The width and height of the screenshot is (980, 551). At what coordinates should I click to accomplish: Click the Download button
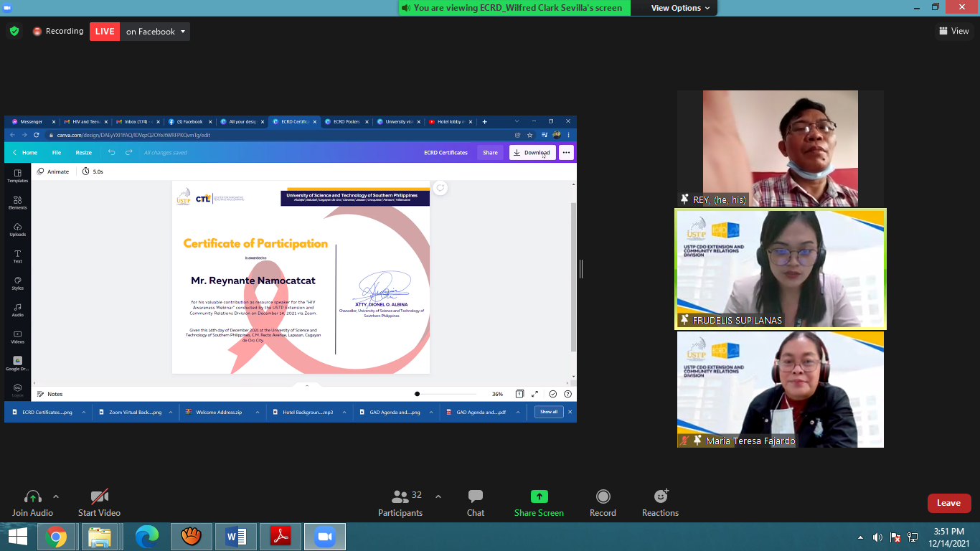point(532,152)
